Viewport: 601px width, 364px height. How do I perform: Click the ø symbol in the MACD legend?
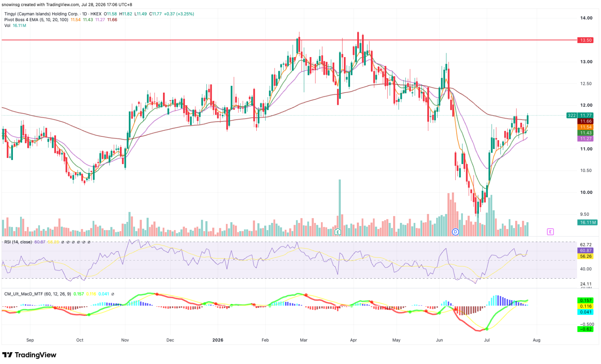click(113, 294)
